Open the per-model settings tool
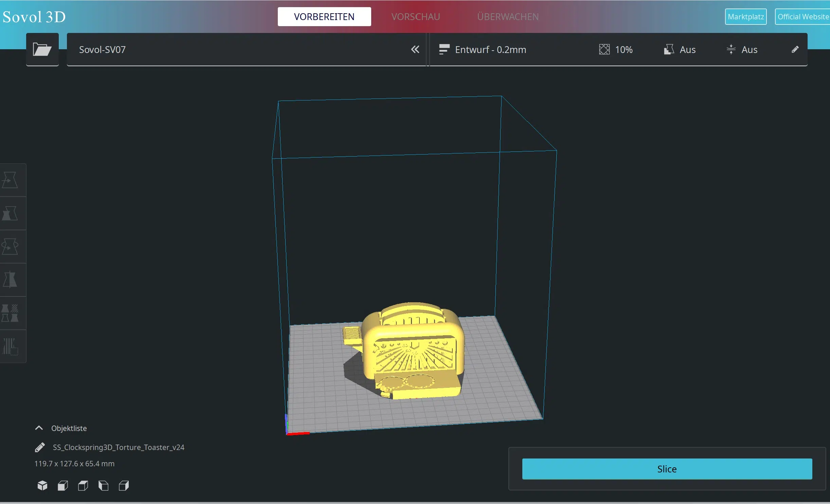The width and height of the screenshot is (830, 504). coord(10,313)
